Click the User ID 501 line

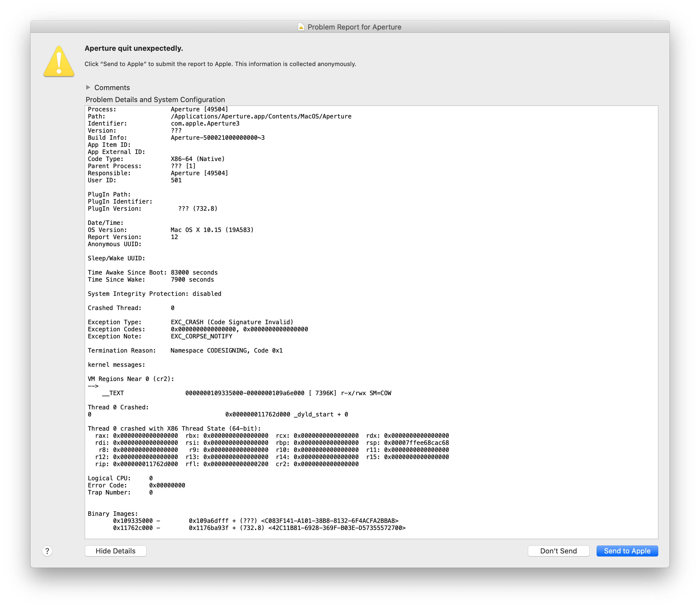[x=135, y=180]
